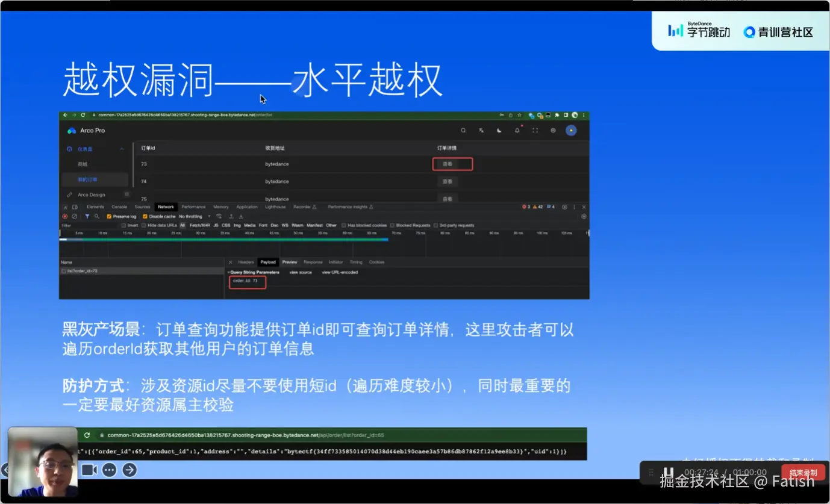
Task: Click the user avatar
Action: [x=571, y=130]
